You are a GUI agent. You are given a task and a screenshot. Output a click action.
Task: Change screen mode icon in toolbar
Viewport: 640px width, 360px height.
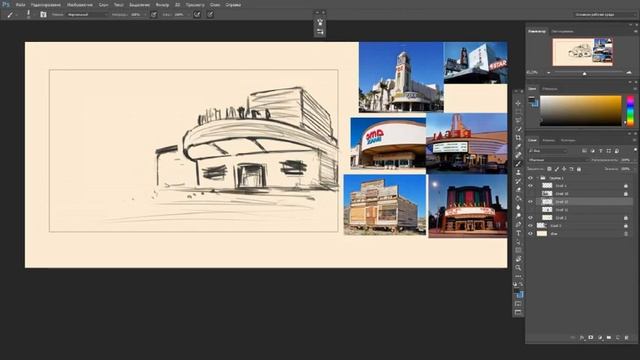518,312
